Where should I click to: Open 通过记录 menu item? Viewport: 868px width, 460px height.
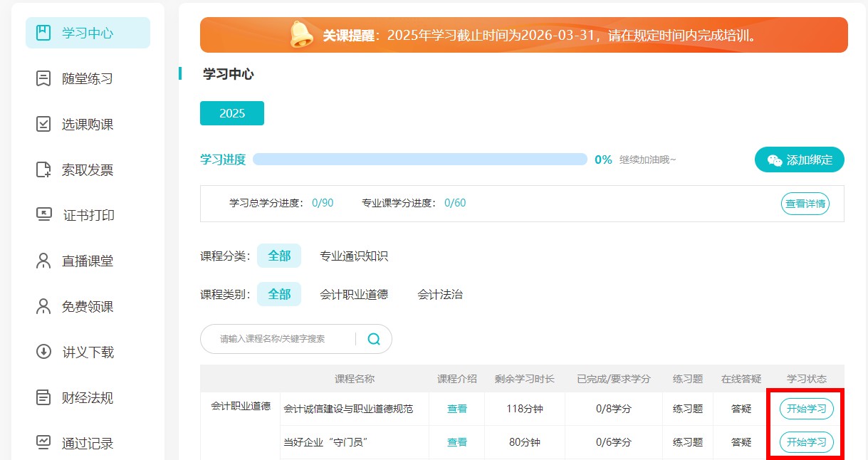click(88, 443)
